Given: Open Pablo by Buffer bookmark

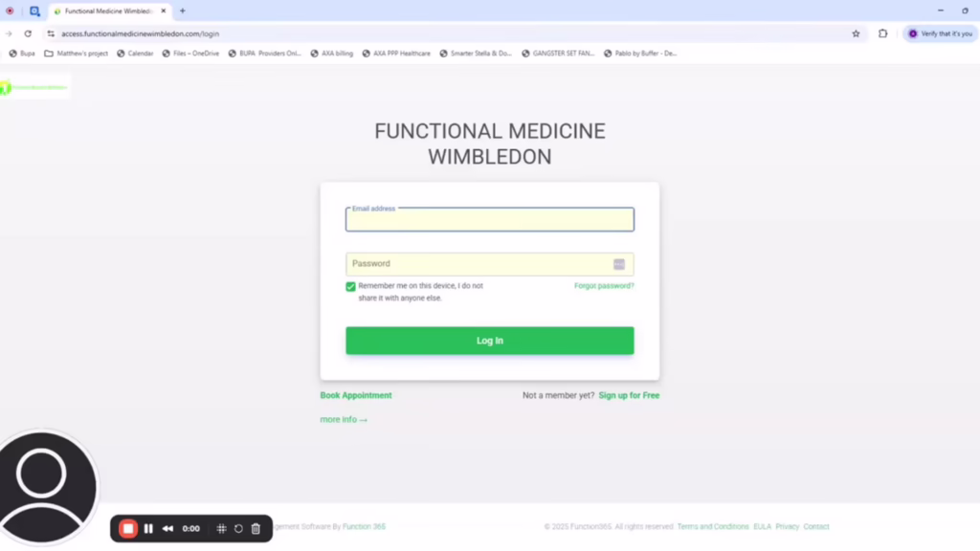Looking at the screenshot, I should (x=640, y=54).
